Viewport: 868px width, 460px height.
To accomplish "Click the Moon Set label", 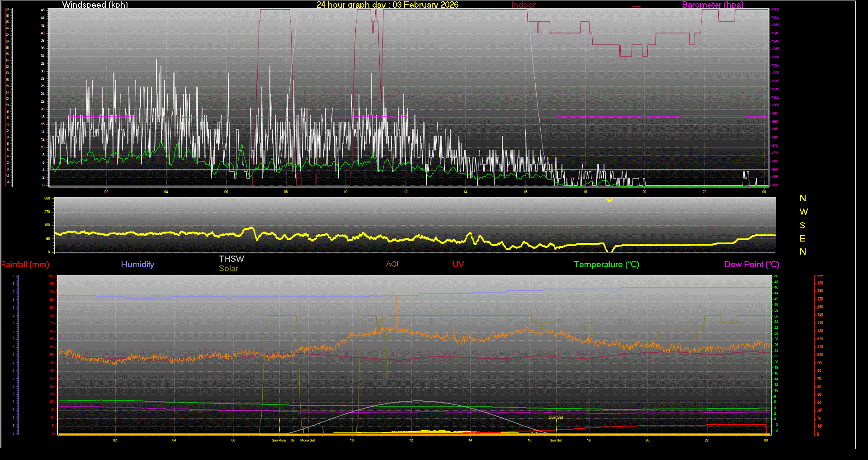I will click(307, 439).
